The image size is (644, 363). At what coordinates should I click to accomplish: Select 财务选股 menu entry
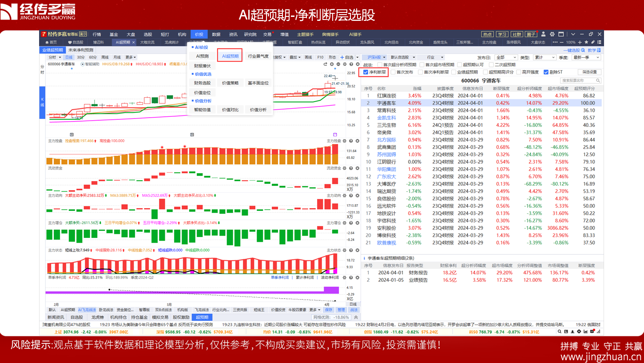(x=202, y=83)
